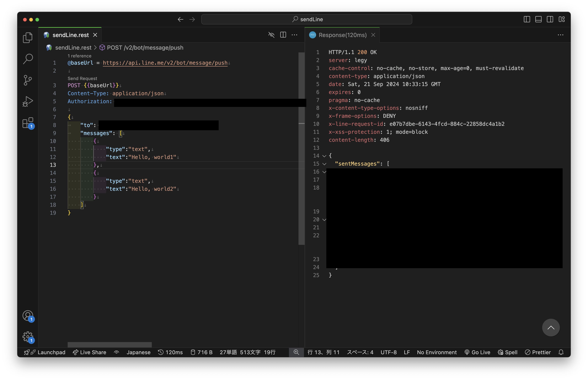
Task: Split the sendLine.rest editor right
Action: (x=283, y=35)
